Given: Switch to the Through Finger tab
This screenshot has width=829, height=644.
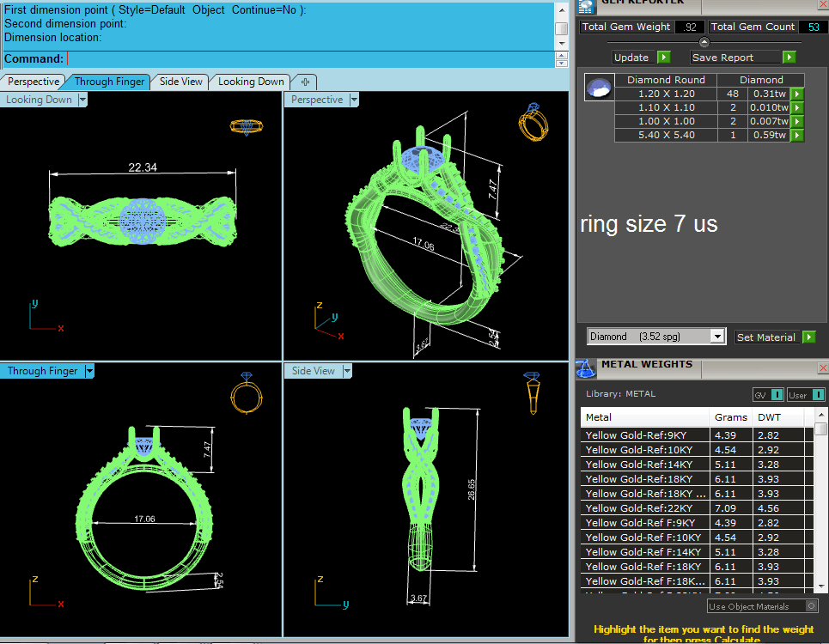Looking at the screenshot, I should [x=110, y=82].
